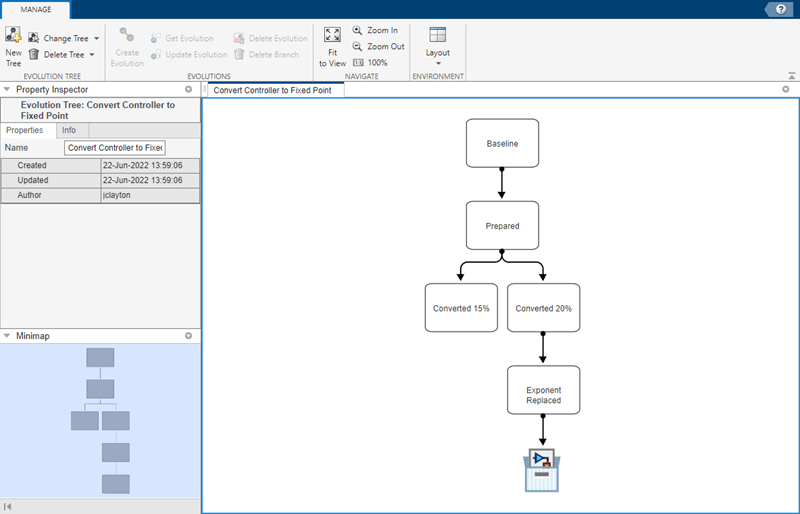Reset zoom to 100%
800x514 pixels.
(x=370, y=63)
